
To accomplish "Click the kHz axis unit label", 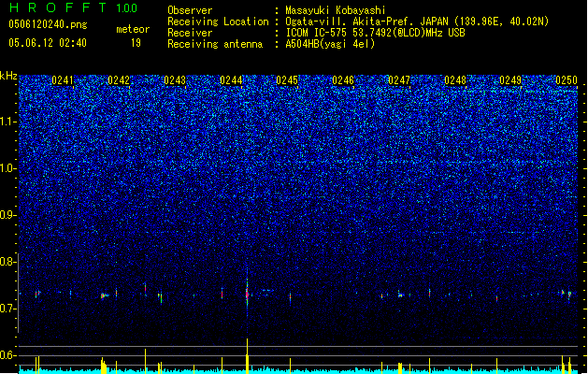I will (x=8, y=76).
